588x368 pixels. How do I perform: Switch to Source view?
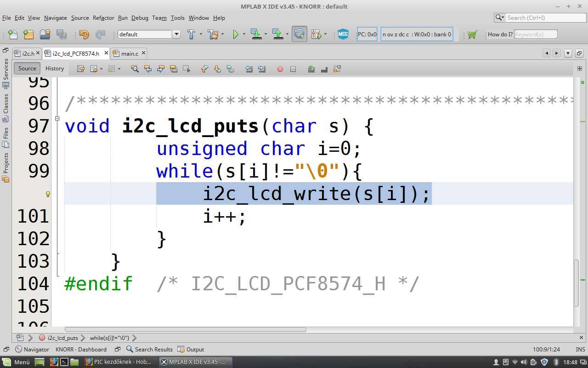[27, 69]
